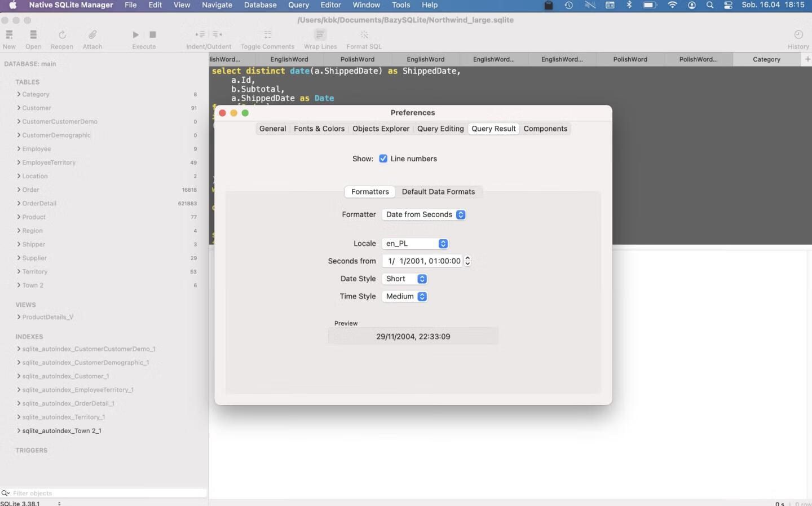Open the Database menu in menu bar
The height and width of the screenshot is (506, 812).
(x=260, y=5)
